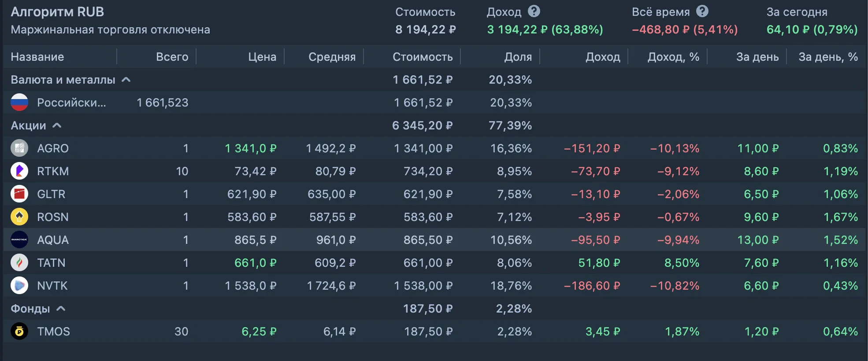Collapse the Фонды section chevron
Image resolution: width=868 pixels, height=361 pixels.
coord(61,309)
